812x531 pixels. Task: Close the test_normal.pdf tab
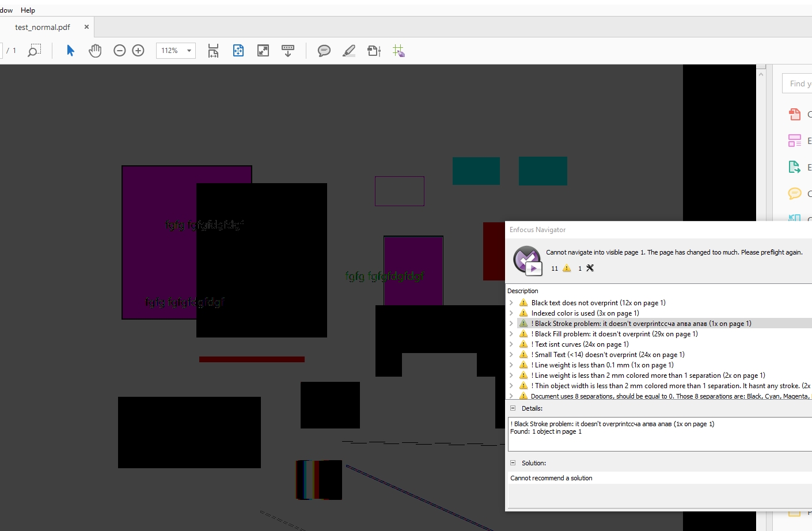86,27
